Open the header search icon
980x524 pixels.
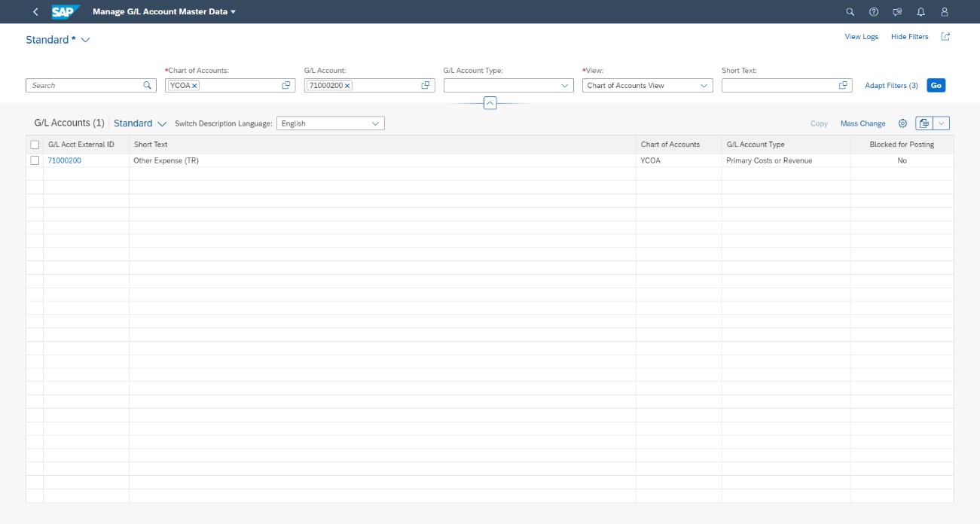[x=850, y=12]
